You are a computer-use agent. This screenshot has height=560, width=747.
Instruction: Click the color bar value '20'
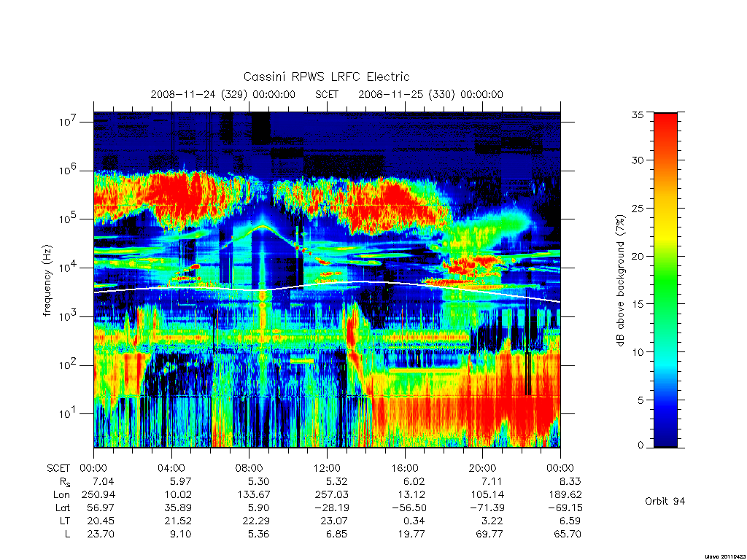pos(637,256)
